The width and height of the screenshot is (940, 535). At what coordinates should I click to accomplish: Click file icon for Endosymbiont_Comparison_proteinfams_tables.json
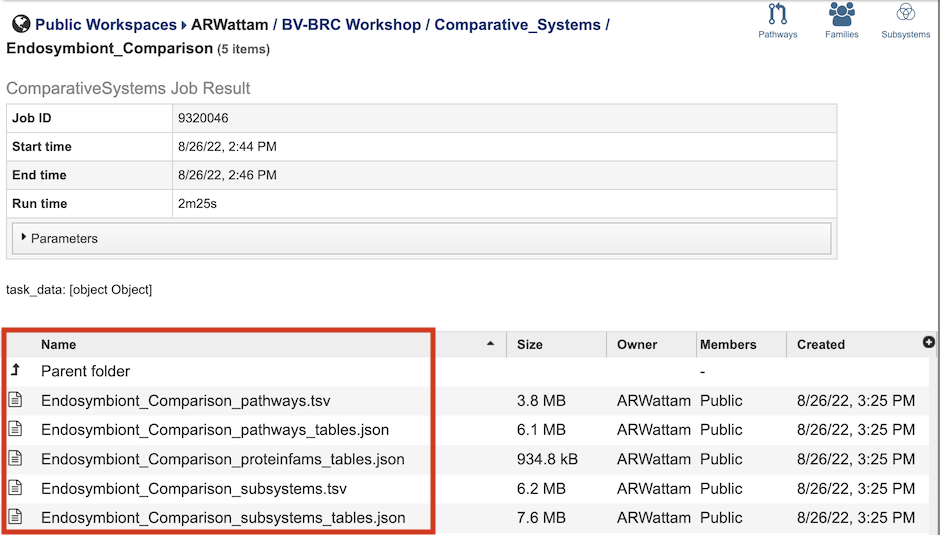click(x=16, y=458)
